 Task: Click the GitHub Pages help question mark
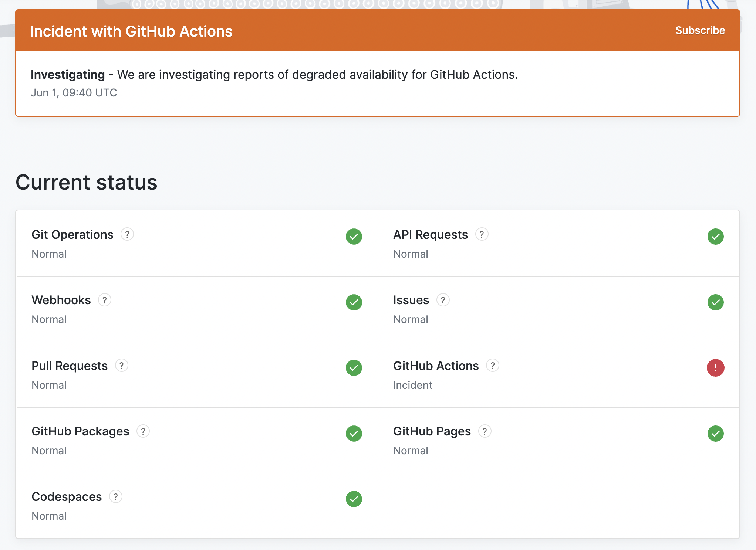[485, 431]
